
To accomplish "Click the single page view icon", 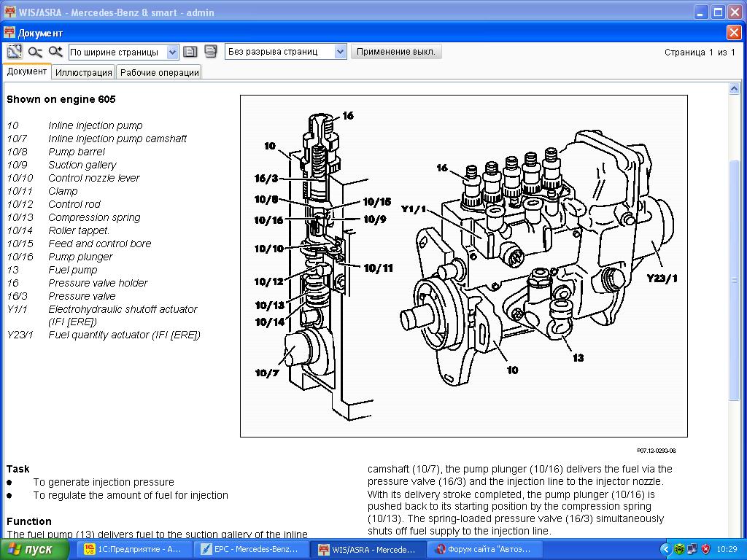I will click(x=190, y=52).
